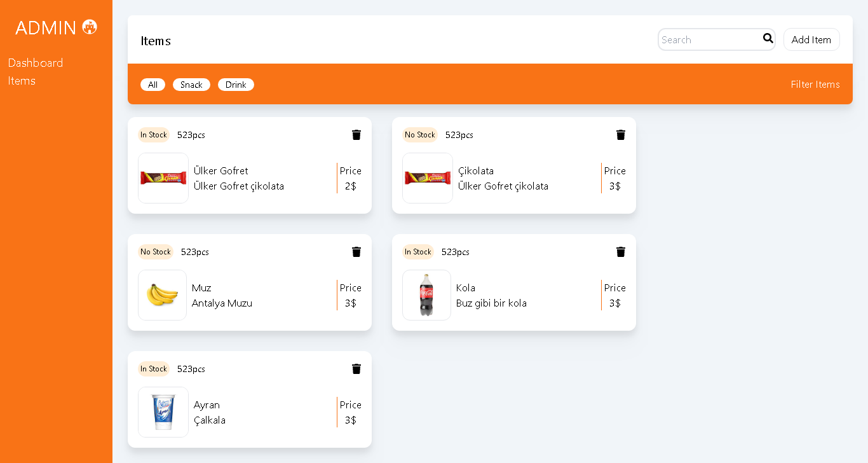
Task: Click the ADMIN logo icon in sidebar
Action: (91, 27)
